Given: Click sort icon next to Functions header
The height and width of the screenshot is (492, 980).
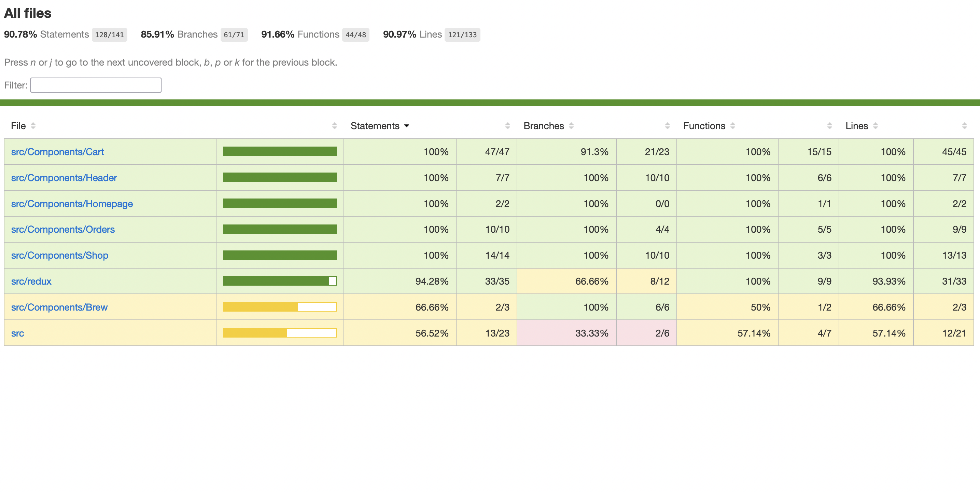Looking at the screenshot, I should point(733,126).
